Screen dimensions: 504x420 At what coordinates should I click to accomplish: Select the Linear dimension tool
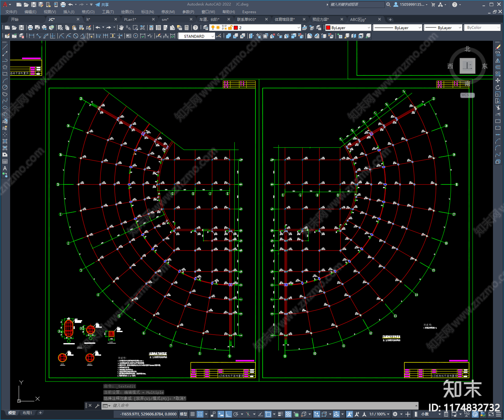[31, 36]
